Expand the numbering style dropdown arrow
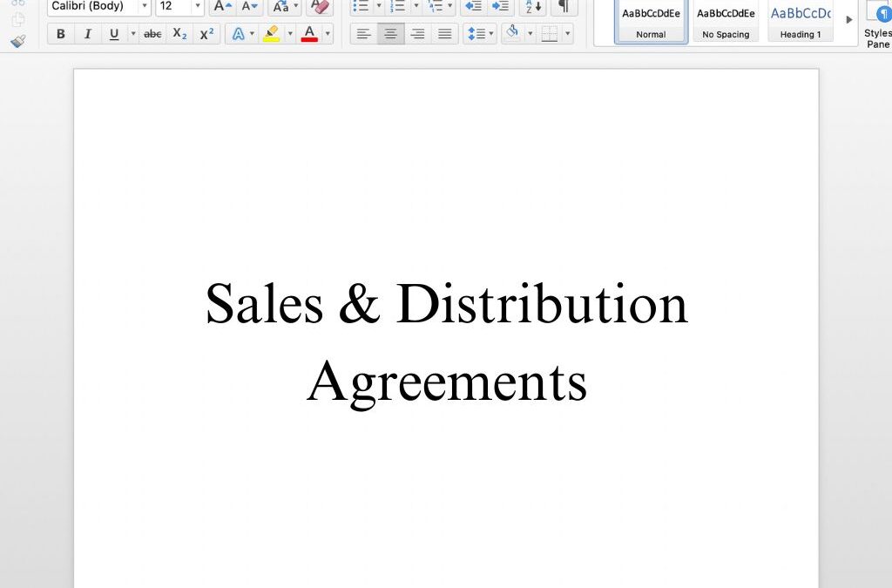892x588 pixels. pos(416,6)
